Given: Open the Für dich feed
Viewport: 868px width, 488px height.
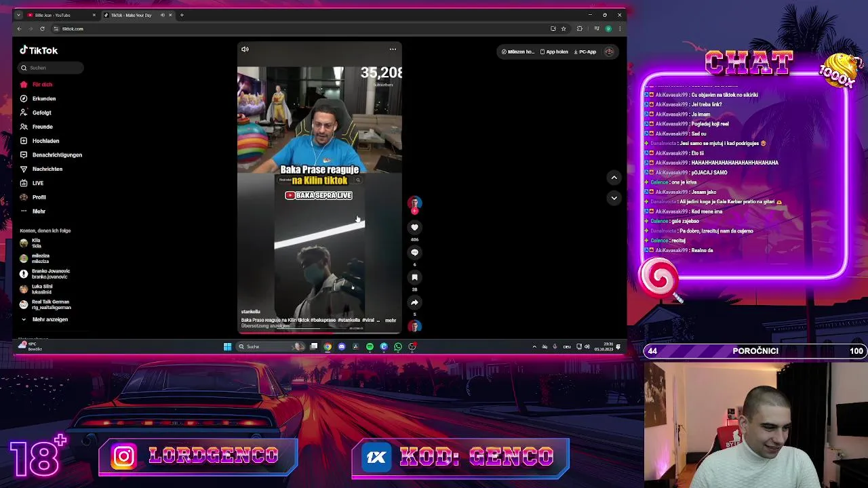Looking at the screenshot, I should (x=37, y=85).
